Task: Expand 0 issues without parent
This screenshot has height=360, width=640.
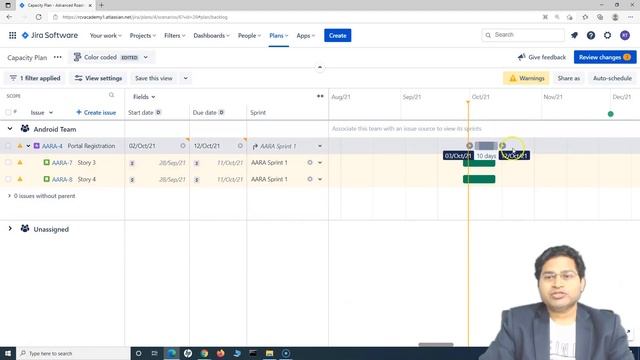Action: click(x=9, y=196)
